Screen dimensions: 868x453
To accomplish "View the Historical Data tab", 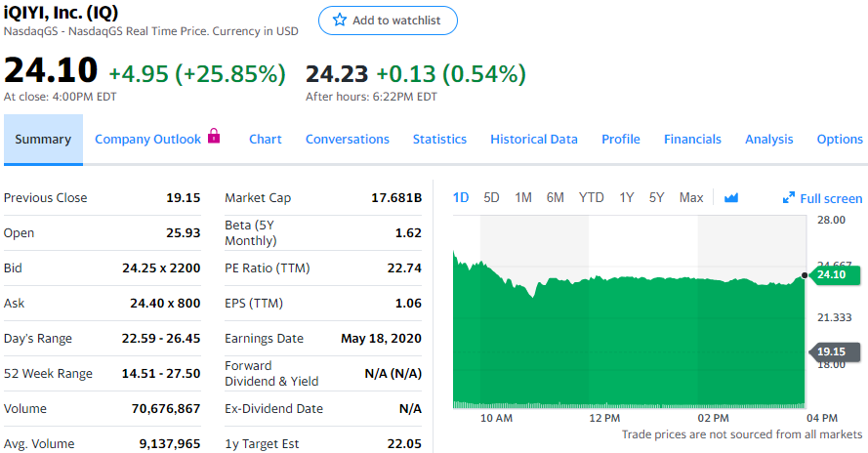I will pyautogui.click(x=534, y=139).
